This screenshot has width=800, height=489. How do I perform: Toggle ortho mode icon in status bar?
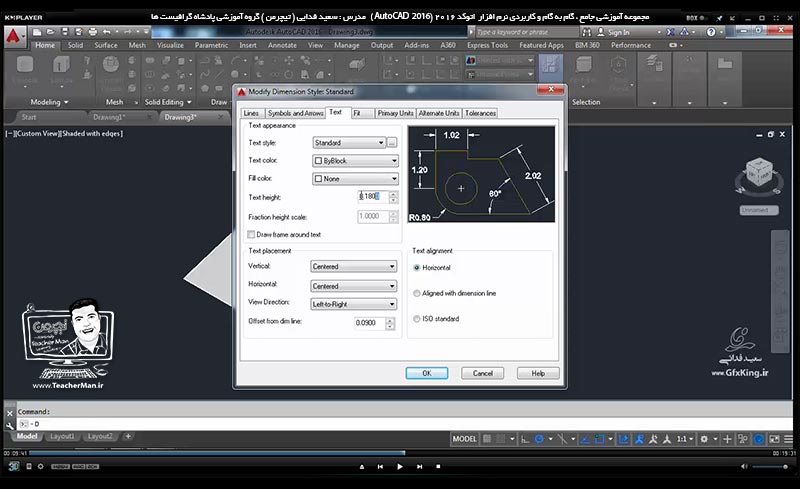point(525,439)
